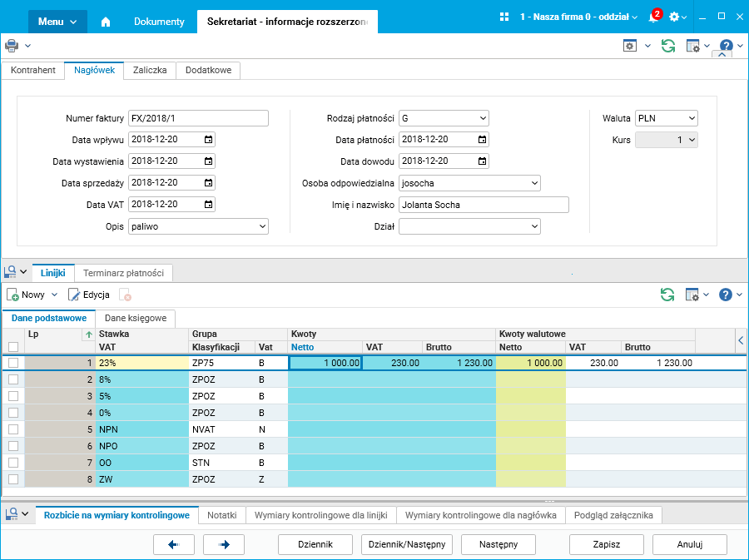Click the Edycja pencil button
The image size is (749, 560).
click(x=88, y=295)
